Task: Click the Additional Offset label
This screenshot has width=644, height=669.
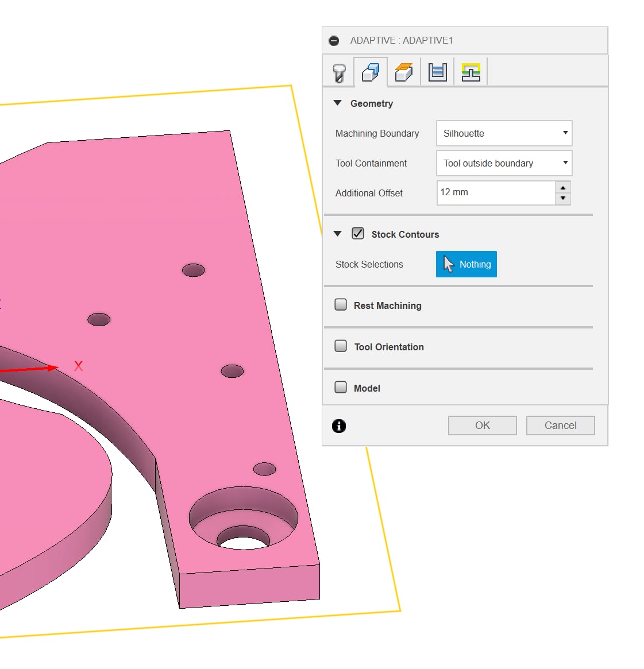Action: coord(369,194)
